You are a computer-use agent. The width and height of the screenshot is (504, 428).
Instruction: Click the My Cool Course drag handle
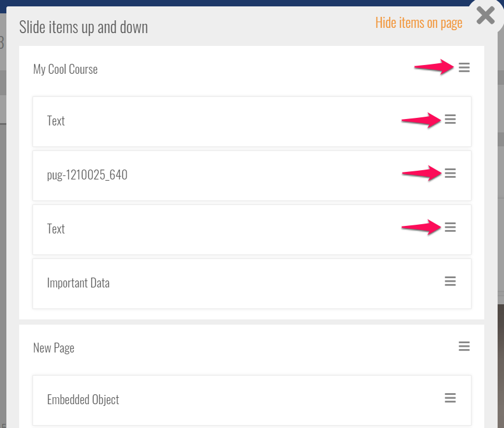(464, 68)
